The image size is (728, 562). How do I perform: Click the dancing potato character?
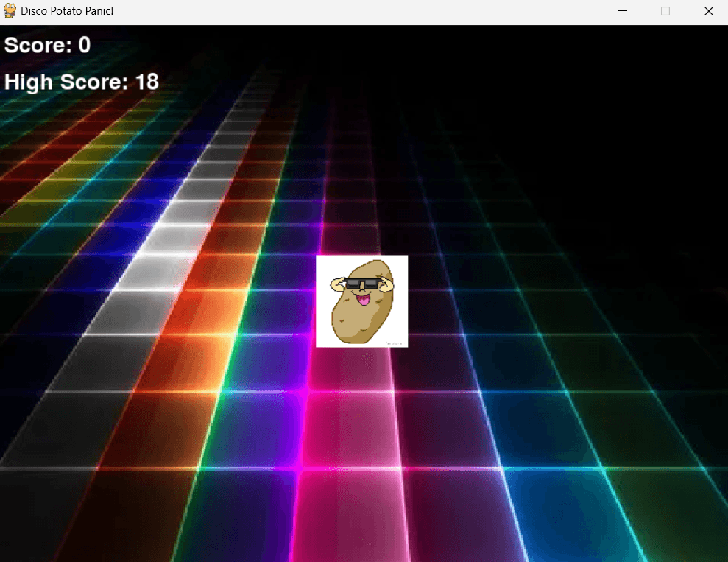click(361, 301)
